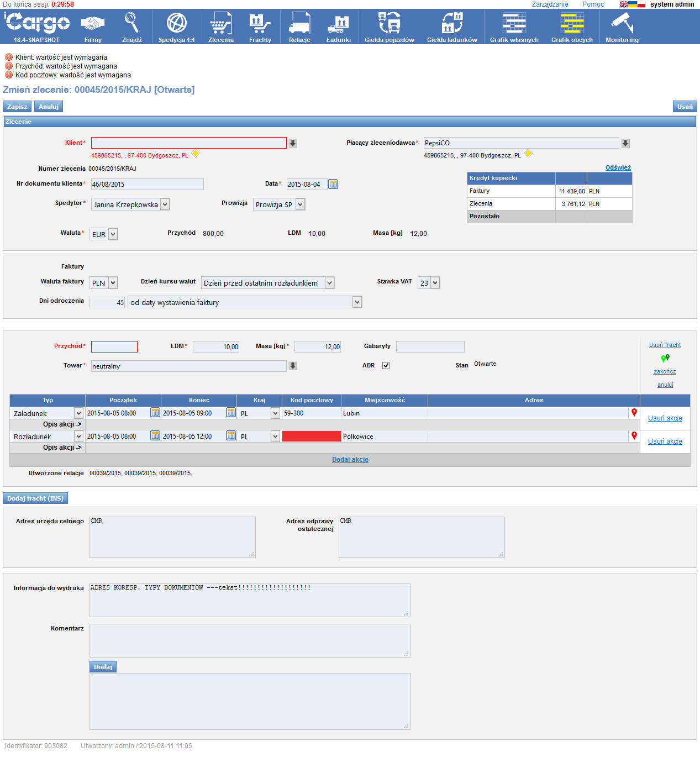Switch language using the British flag
The image size is (700, 773).
623,4
